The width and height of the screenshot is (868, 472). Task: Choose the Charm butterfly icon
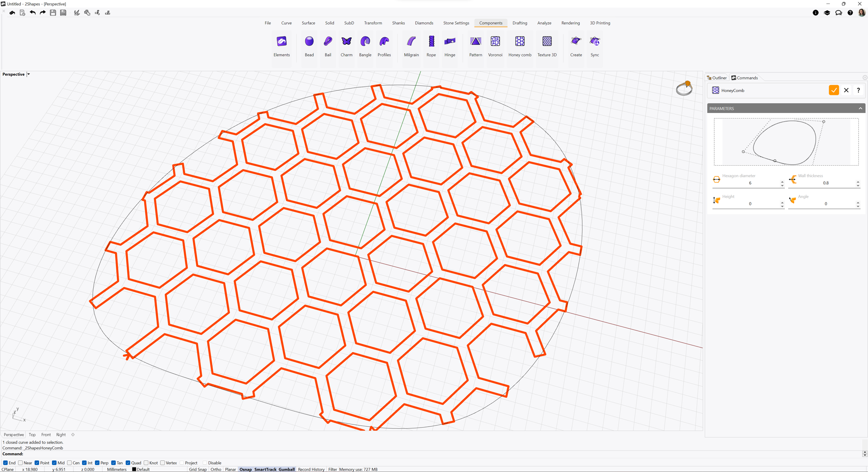click(x=346, y=41)
